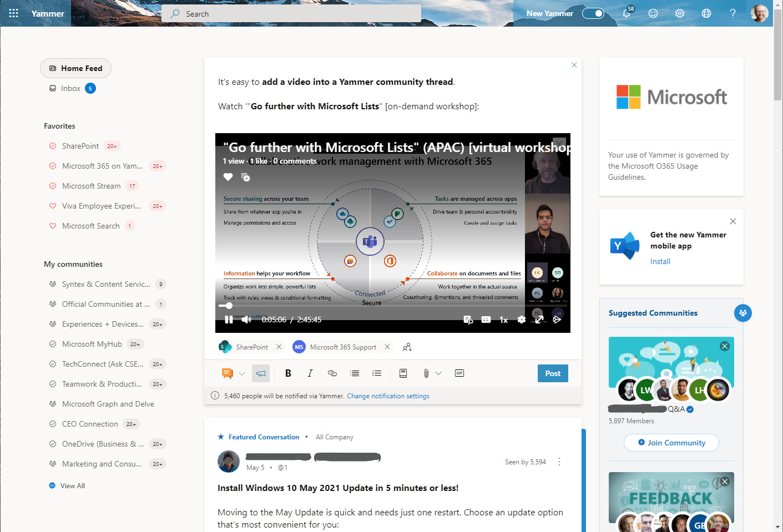Screen dimensions: 783x532
Task: Open the profile avatar menu
Action: pos(760,13)
